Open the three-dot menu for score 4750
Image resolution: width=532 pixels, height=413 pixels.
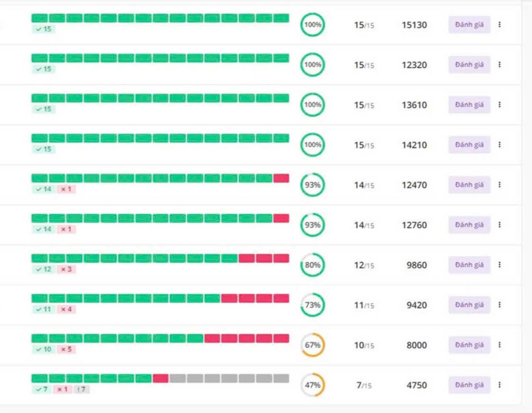499,385
